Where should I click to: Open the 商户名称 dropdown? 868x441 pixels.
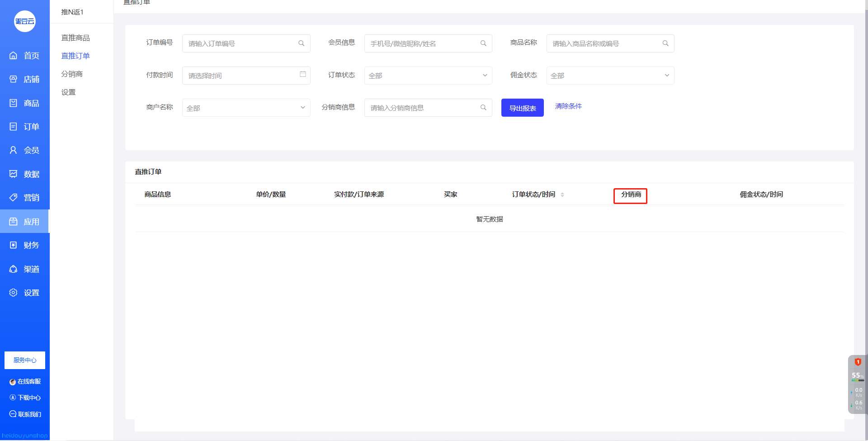point(246,108)
